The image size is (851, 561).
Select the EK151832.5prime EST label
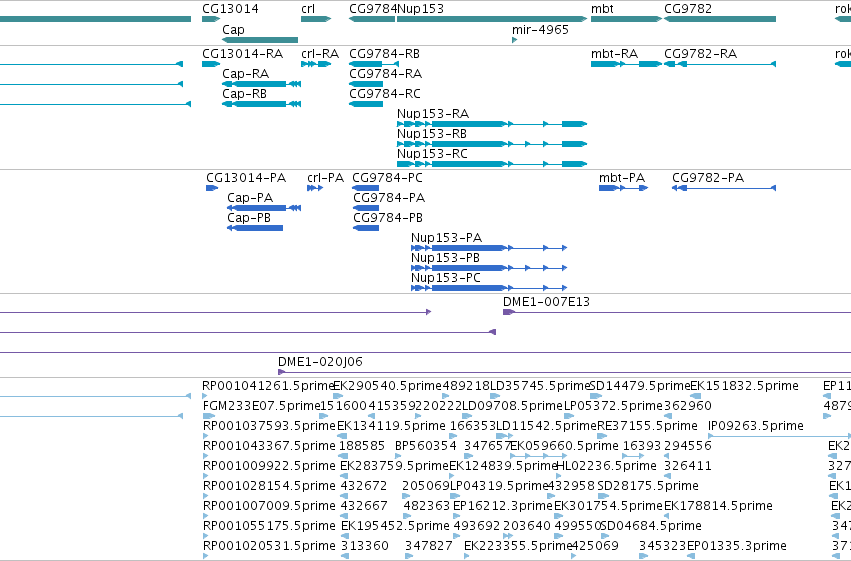tap(744, 386)
